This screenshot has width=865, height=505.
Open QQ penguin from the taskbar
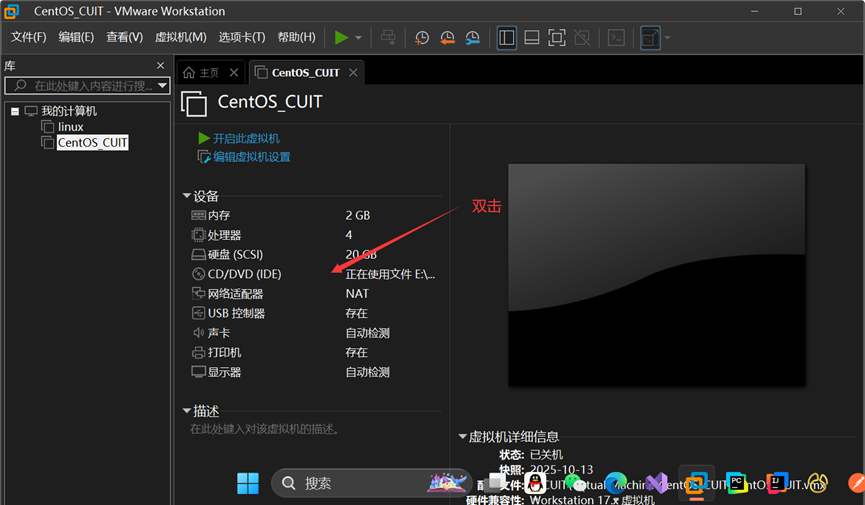(x=535, y=483)
